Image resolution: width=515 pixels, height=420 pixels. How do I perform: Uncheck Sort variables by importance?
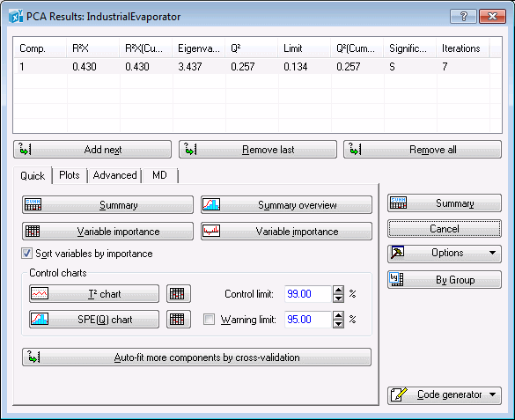[x=26, y=254]
